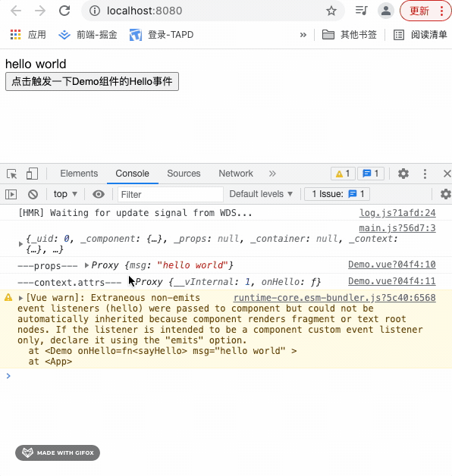
Task: Go back to the previous page
Action: pyautogui.click(x=16, y=11)
